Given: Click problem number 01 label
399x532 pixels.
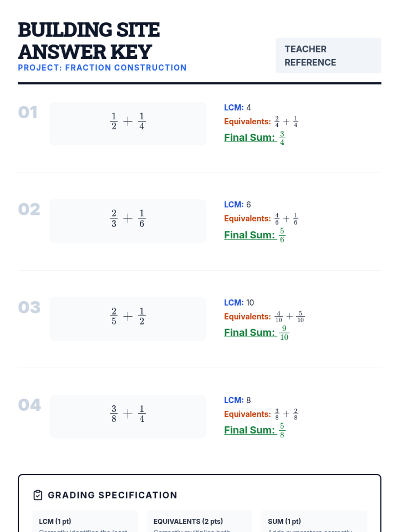Looking at the screenshot, I should [x=28, y=112].
